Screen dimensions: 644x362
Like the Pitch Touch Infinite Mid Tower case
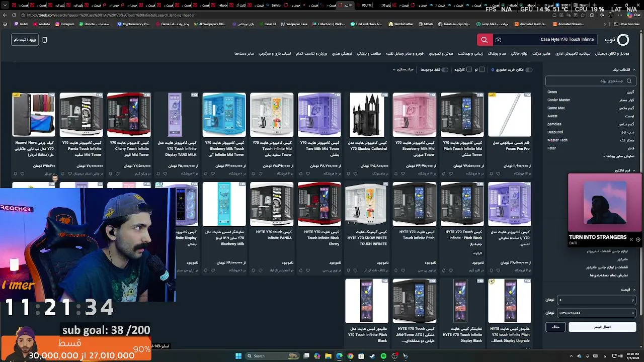pyautogui.click(x=451, y=174)
